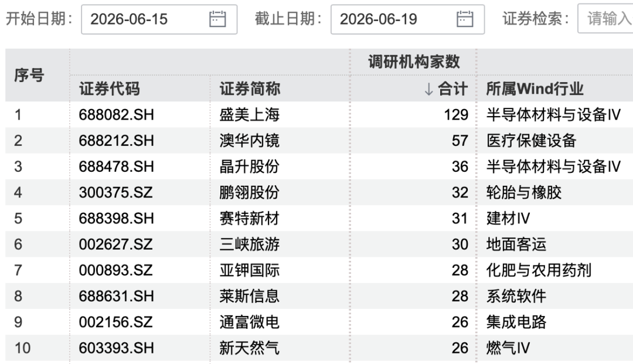This screenshot has height=364, width=633.
Task: Click the end date field 2026-06-19
Action: [x=407, y=19]
